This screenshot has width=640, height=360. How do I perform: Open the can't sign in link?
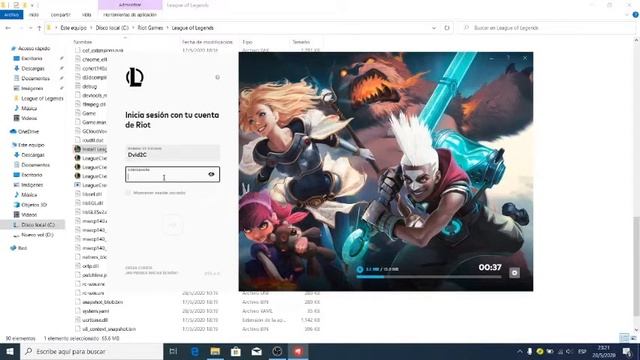(x=151, y=273)
